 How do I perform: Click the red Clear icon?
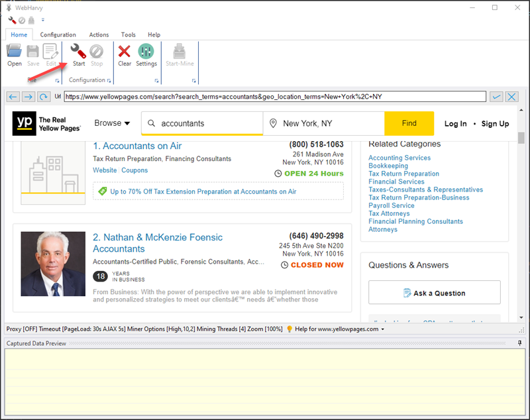125,54
